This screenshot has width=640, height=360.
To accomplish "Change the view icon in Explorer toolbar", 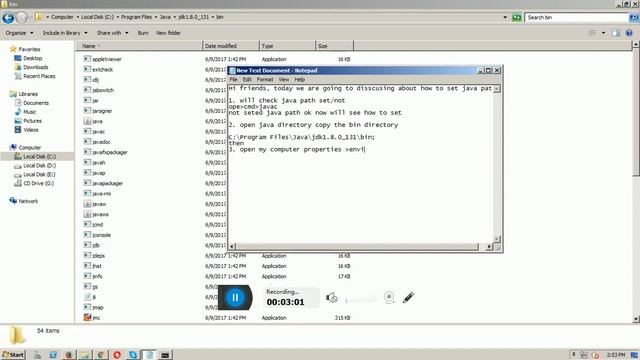I will click(592, 33).
